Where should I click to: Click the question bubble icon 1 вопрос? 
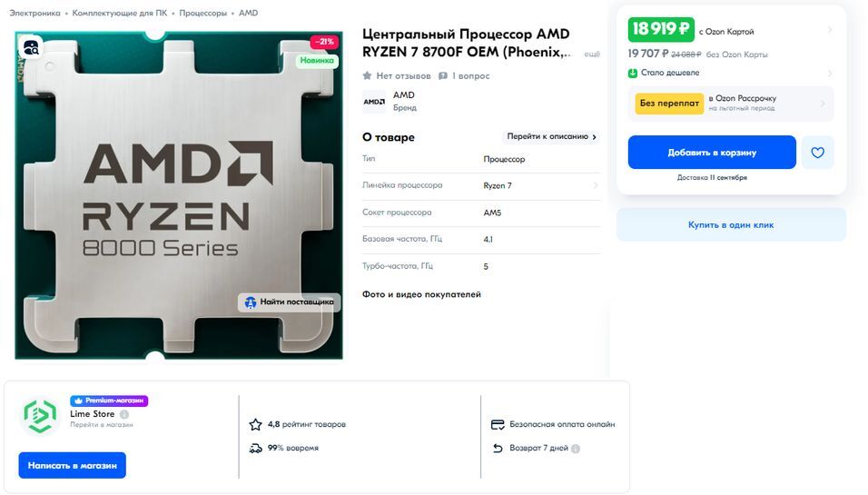point(443,76)
